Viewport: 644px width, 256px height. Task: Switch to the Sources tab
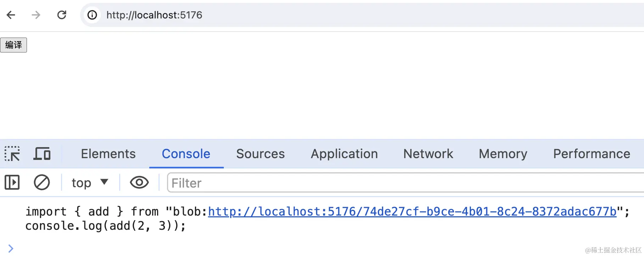260,154
